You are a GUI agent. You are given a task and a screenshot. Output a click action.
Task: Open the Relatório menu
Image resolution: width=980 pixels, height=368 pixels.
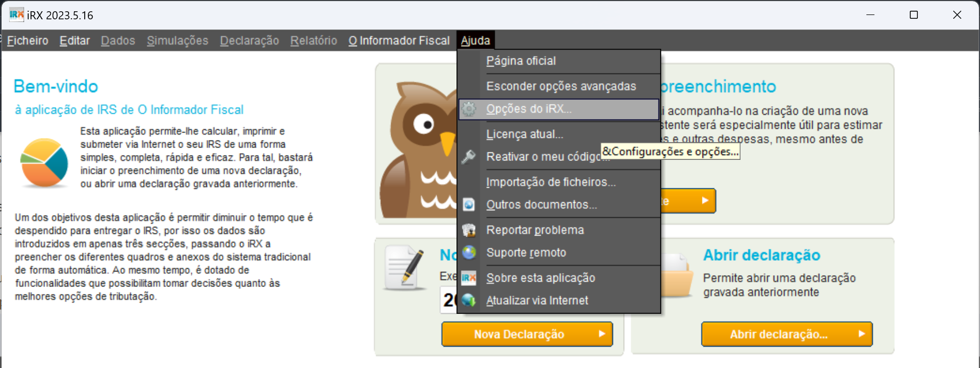[x=313, y=41]
